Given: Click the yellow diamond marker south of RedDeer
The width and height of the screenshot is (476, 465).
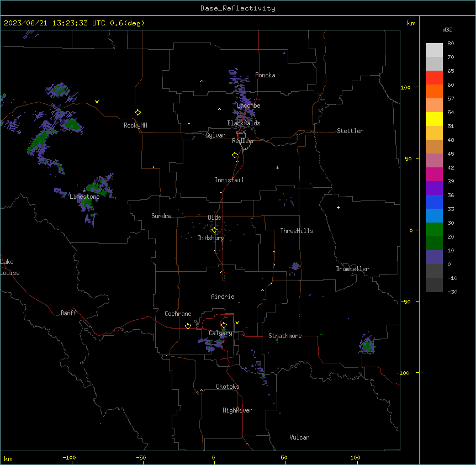Looking at the screenshot, I should [x=235, y=155].
